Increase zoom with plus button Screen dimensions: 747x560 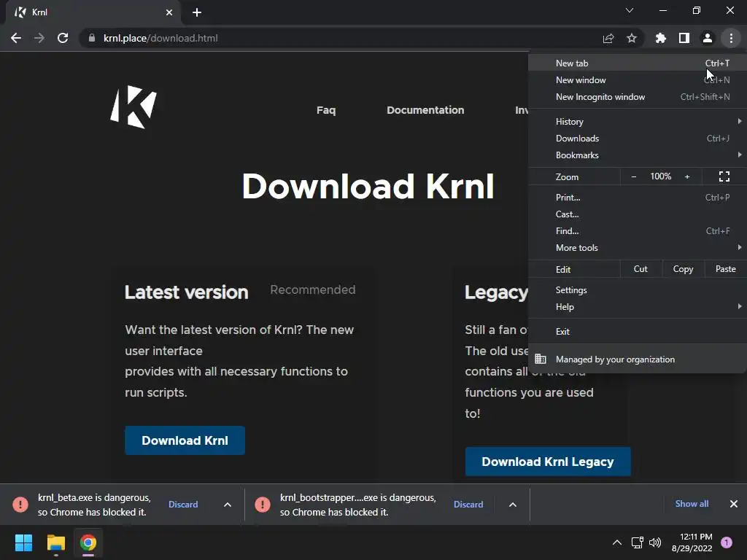(687, 176)
